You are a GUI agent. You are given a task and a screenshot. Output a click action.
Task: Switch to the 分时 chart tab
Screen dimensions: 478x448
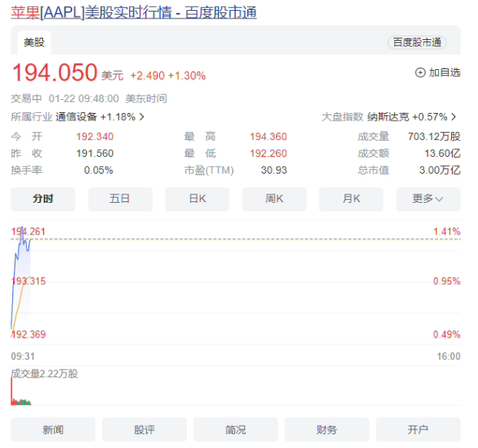[x=43, y=199]
